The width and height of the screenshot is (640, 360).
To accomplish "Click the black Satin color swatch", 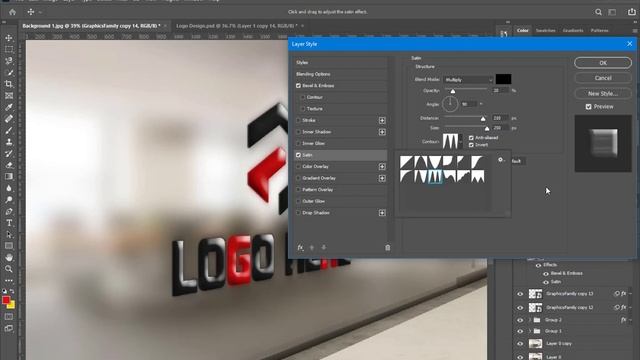I will click(503, 79).
